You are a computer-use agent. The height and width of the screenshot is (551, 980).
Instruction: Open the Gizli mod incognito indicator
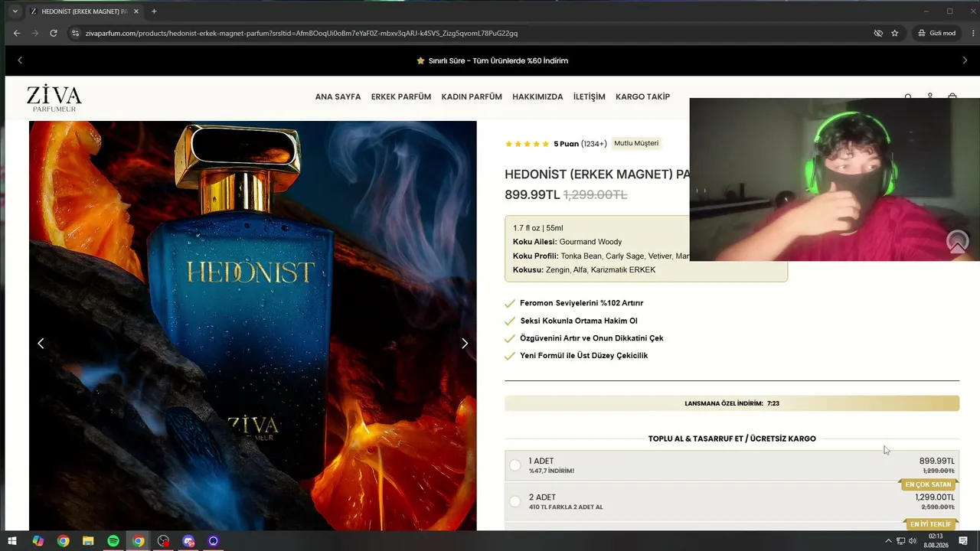tap(936, 33)
